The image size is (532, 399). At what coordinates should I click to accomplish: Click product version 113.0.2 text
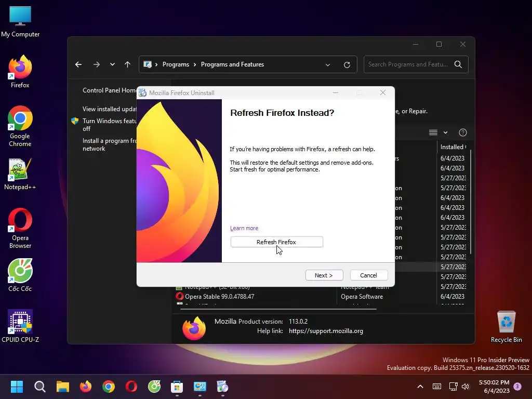(298, 321)
